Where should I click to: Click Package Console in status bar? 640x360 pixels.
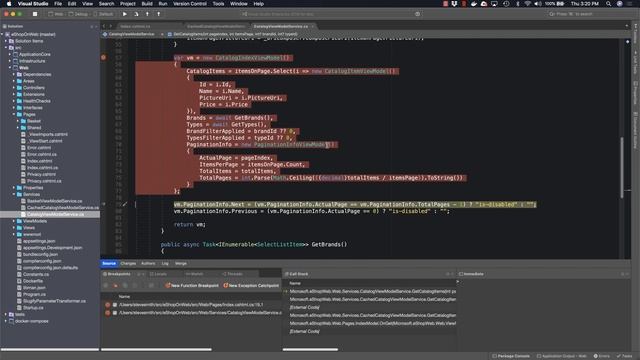coord(511,356)
